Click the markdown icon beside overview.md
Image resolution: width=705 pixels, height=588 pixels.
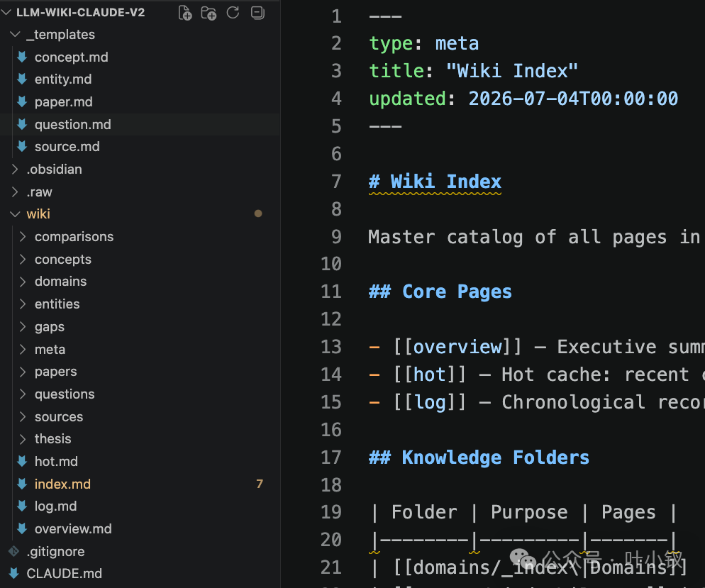point(22,528)
